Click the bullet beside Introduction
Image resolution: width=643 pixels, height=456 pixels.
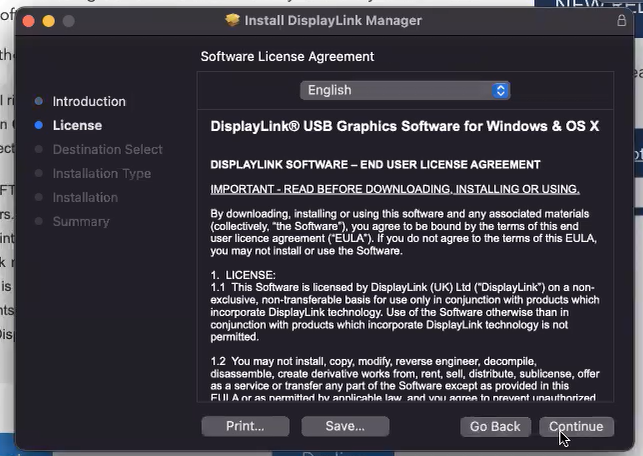pos(39,101)
